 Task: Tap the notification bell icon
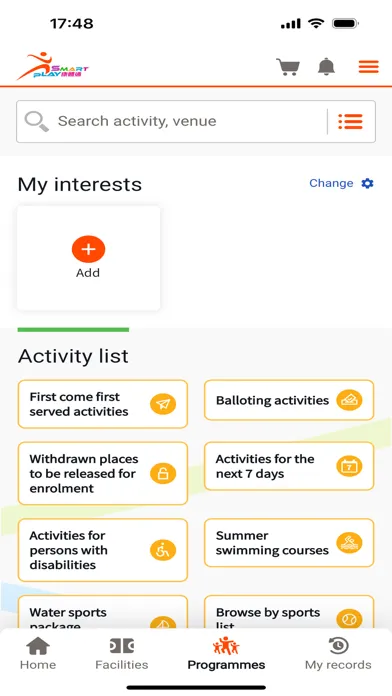326,67
